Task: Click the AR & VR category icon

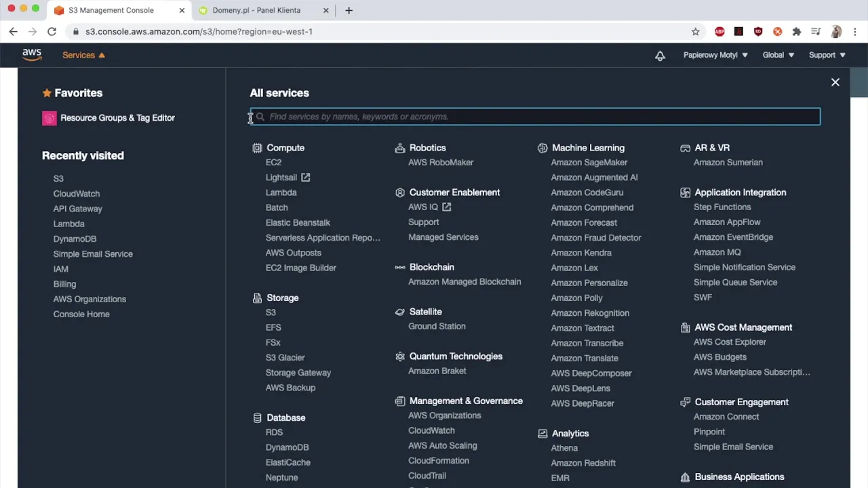Action: click(x=685, y=148)
